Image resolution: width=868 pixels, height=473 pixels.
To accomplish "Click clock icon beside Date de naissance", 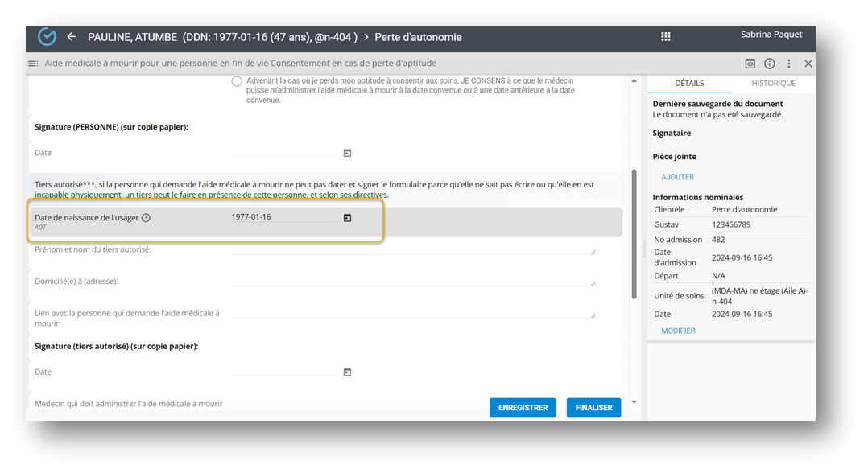I will [146, 218].
